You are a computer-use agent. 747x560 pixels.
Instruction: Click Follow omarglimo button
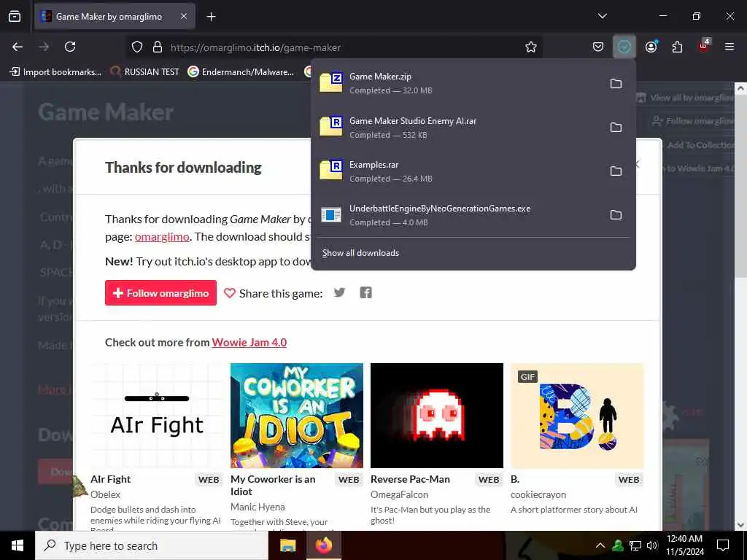[160, 293]
